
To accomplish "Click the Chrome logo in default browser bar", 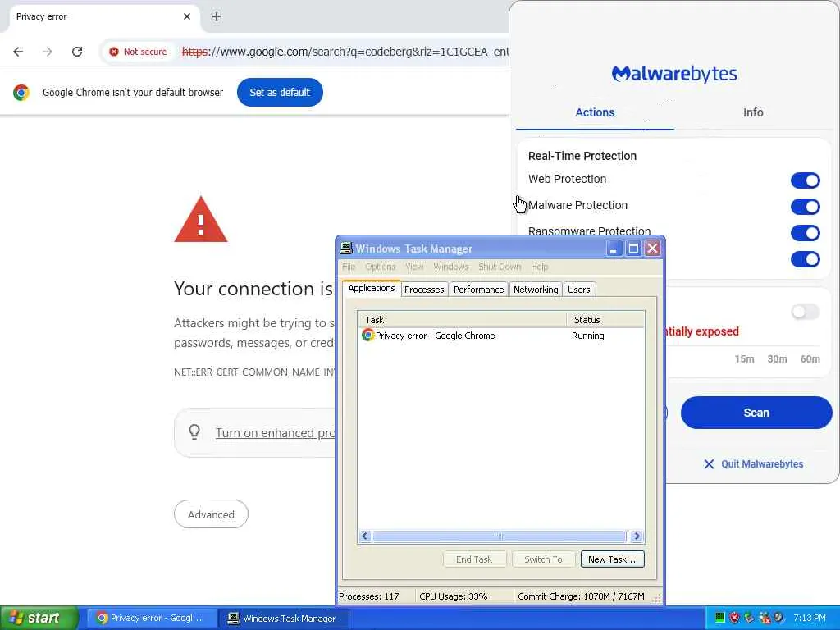I will [21, 93].
